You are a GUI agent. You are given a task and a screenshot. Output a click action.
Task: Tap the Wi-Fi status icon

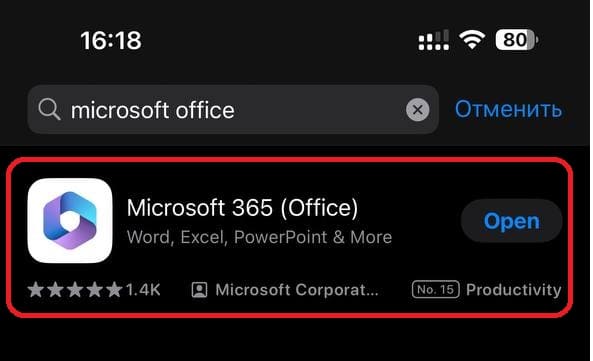pos(472,40)
